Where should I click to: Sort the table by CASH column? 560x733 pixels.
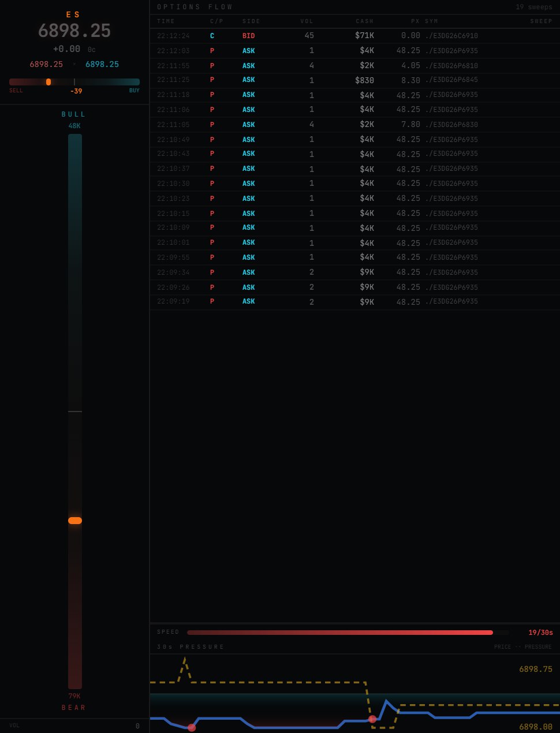point(364,21)
